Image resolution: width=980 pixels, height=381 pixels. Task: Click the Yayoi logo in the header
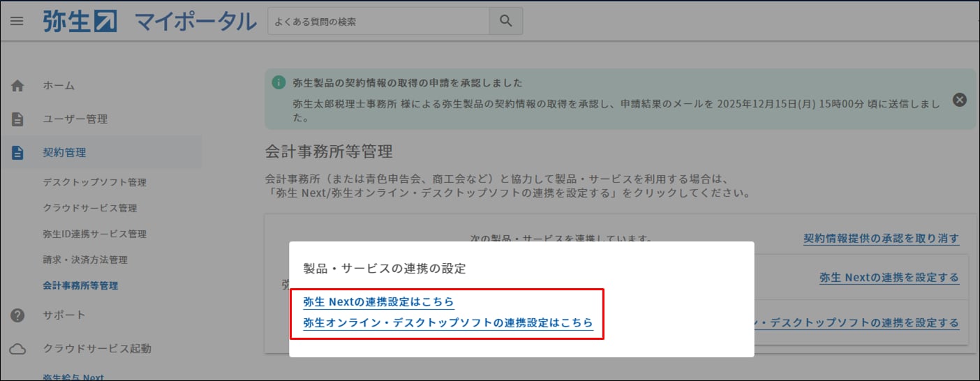click(80, 21)
